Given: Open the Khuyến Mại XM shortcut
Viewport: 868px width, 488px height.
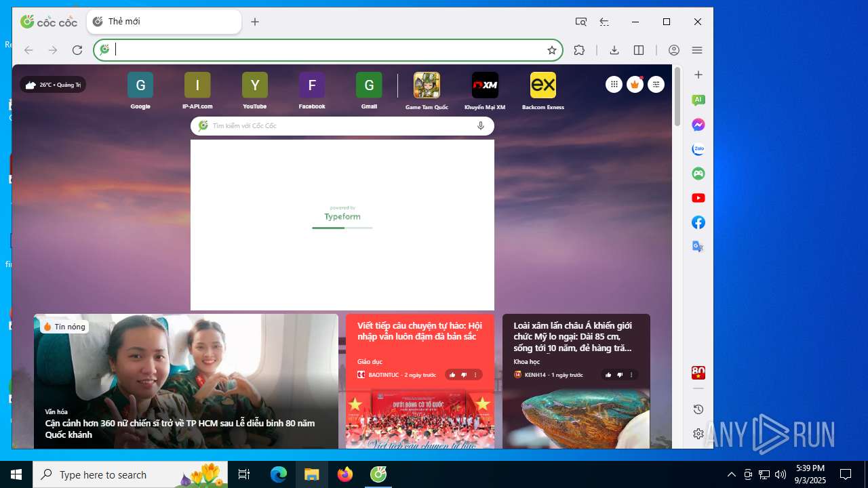Looking at the screenshot, I should [x=485, y=85].
